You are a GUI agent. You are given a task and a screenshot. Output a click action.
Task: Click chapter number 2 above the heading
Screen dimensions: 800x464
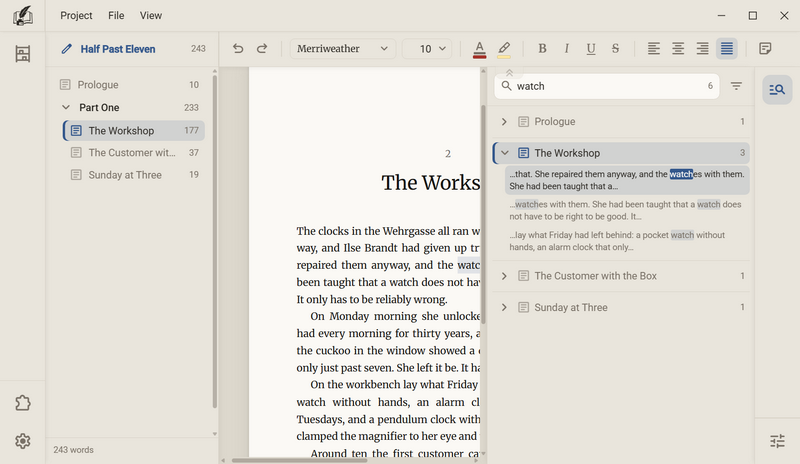[448, 154]
